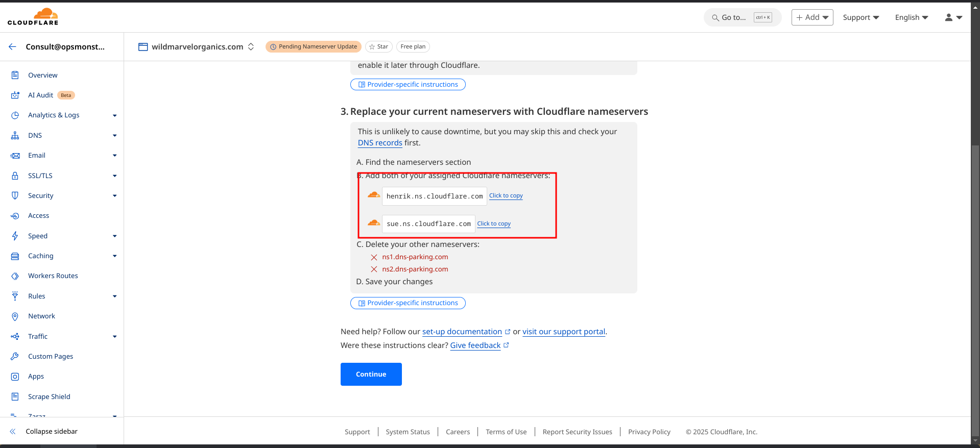The height and width of the screenshot is (448, 980).
Task: Click the SSL/TLS lock icon
Action: (x=15, y=176)
